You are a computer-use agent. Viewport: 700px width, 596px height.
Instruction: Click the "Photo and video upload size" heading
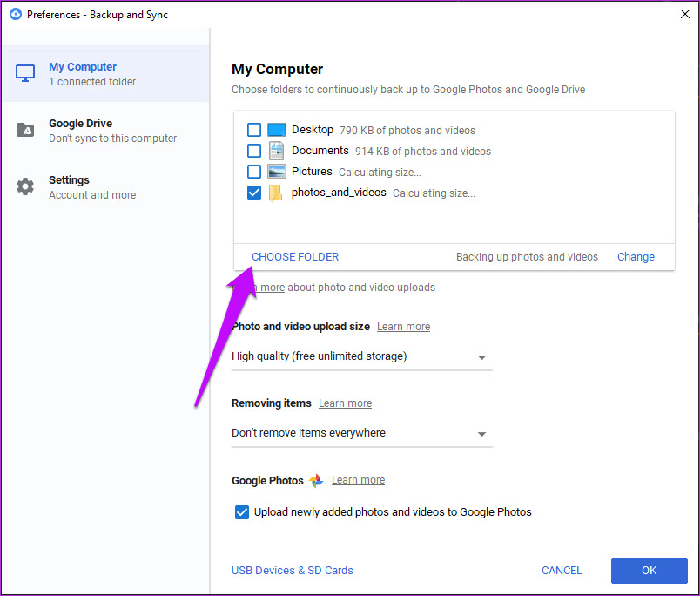[x=300, y=327]
